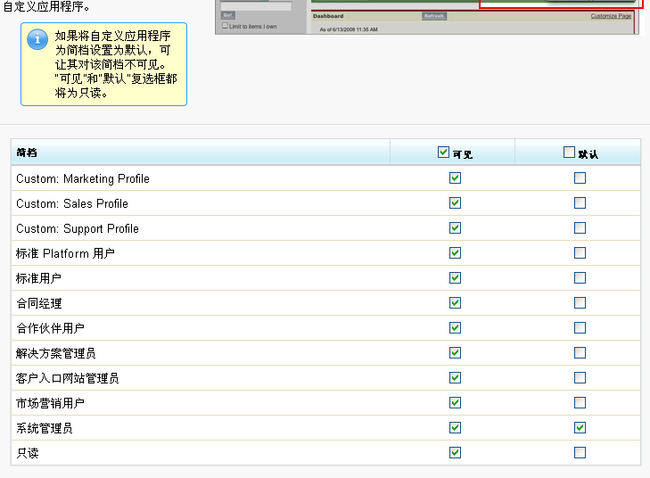
Task: Check 默认 for 市场营销用户
Action: [580, 403]
